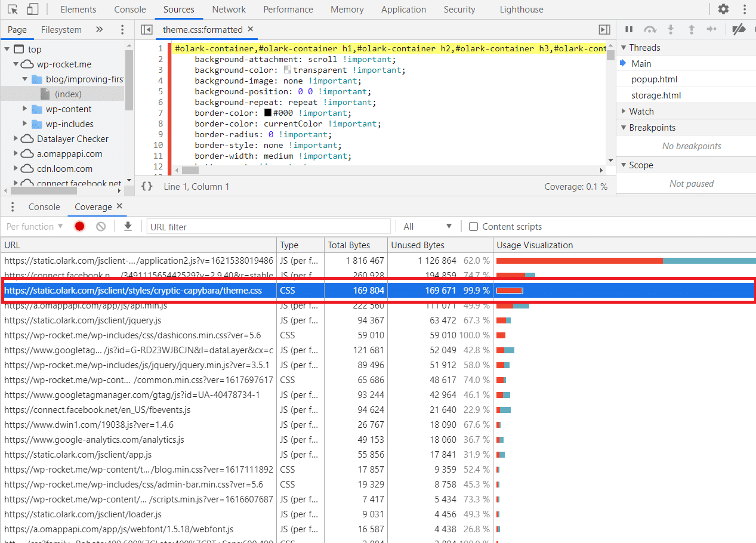Open navigator pane three-dot menu
The image size is (756, 543).
point(122,30)
